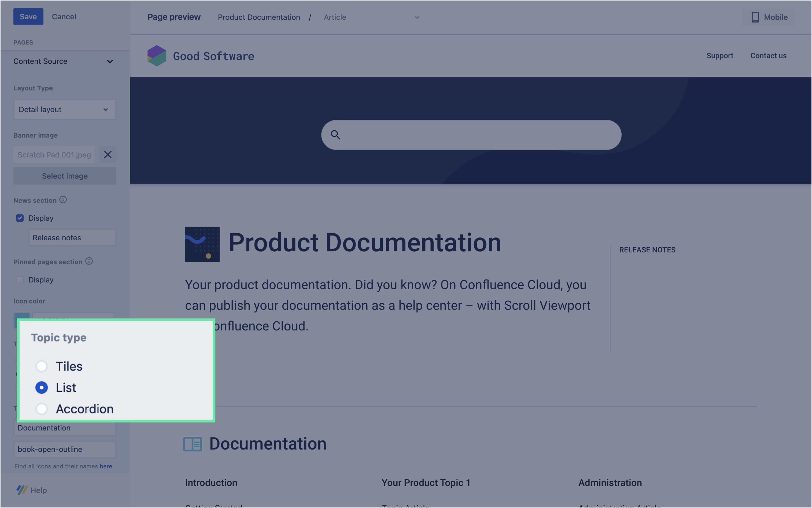Viewport: 812px width, 508px height.
Task: Open the Contact us menu link
Action: [768, 56]
